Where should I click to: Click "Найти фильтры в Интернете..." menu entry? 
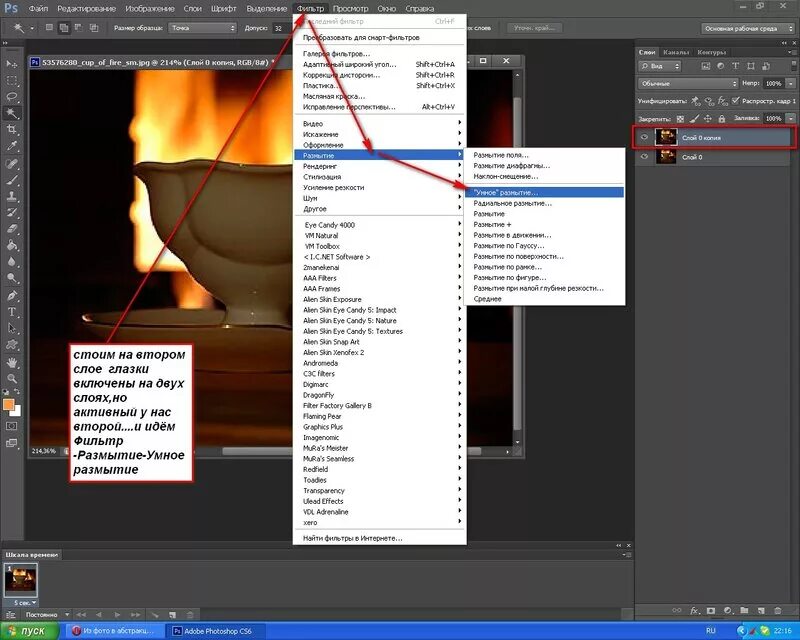coord(380,538)
